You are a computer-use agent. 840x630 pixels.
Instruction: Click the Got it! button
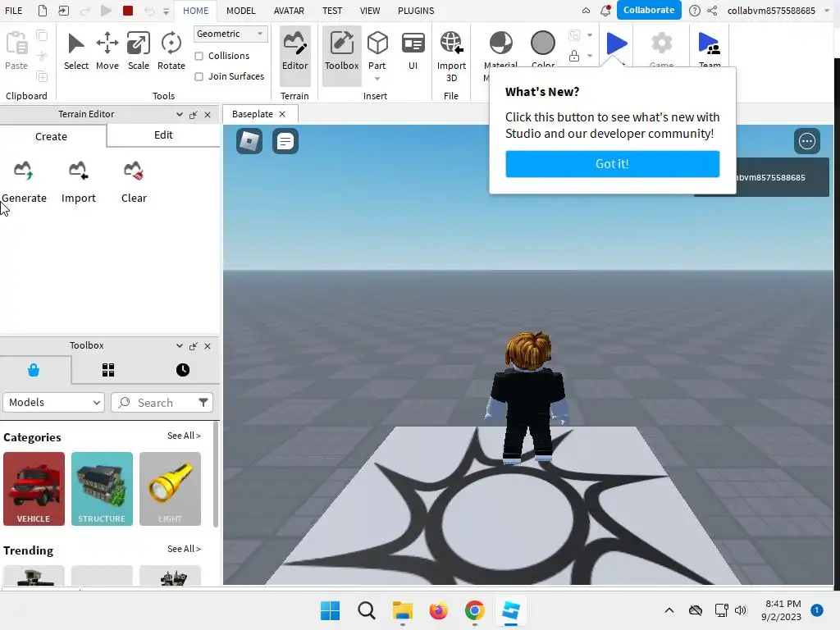[612, 164]
